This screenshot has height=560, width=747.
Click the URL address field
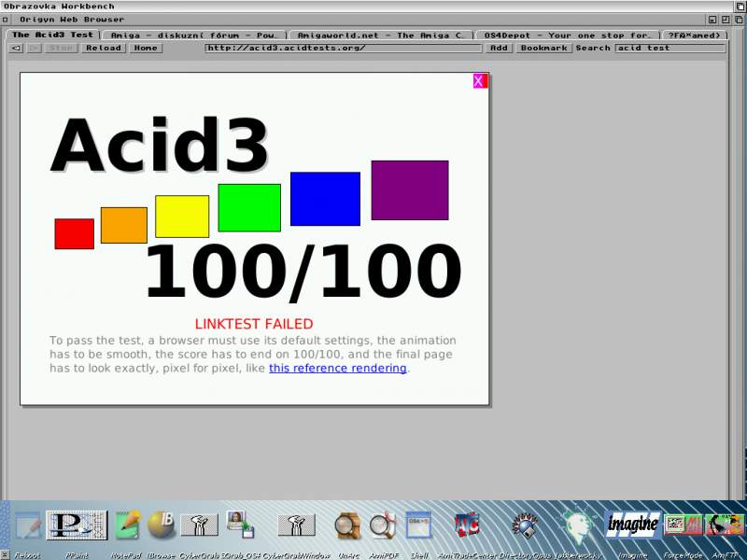(343, 49)
